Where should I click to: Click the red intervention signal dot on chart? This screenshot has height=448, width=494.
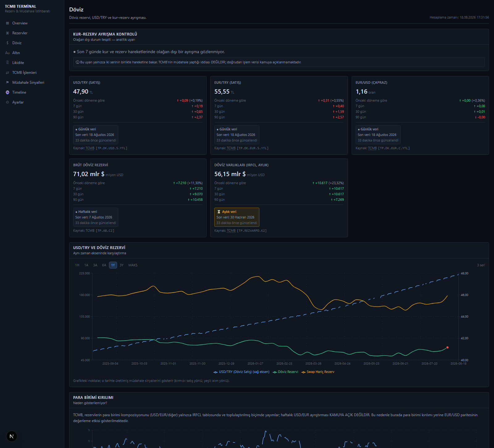[x=447, y=348]
